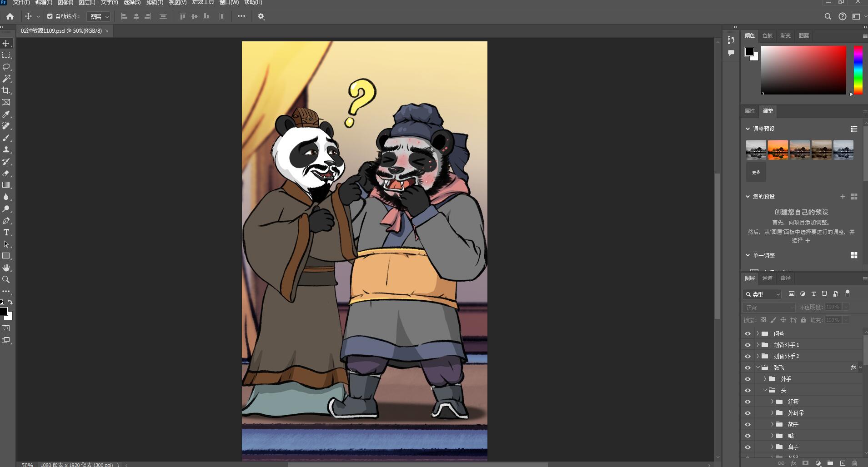Click the rainbow hue slider strip
The width and height of the screenshot is (868, 467).
click(x=858, y=70)
